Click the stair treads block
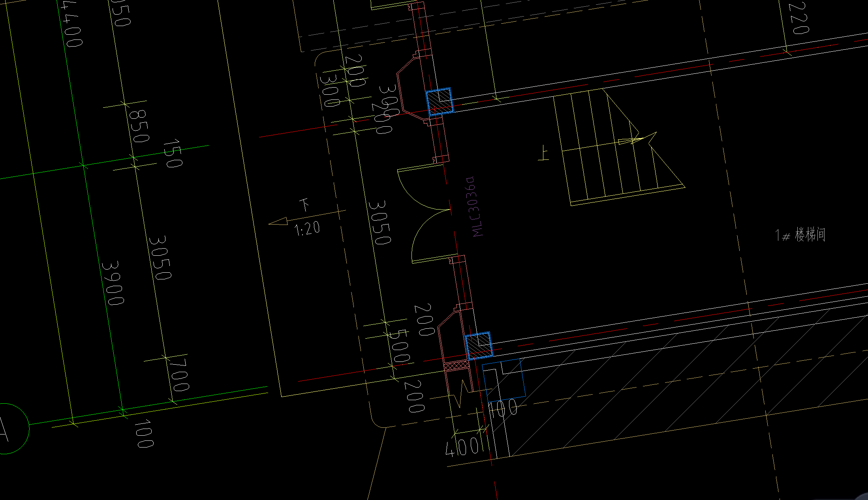The width and height of the screenshot is (868, 500). (x=619, y=146)
